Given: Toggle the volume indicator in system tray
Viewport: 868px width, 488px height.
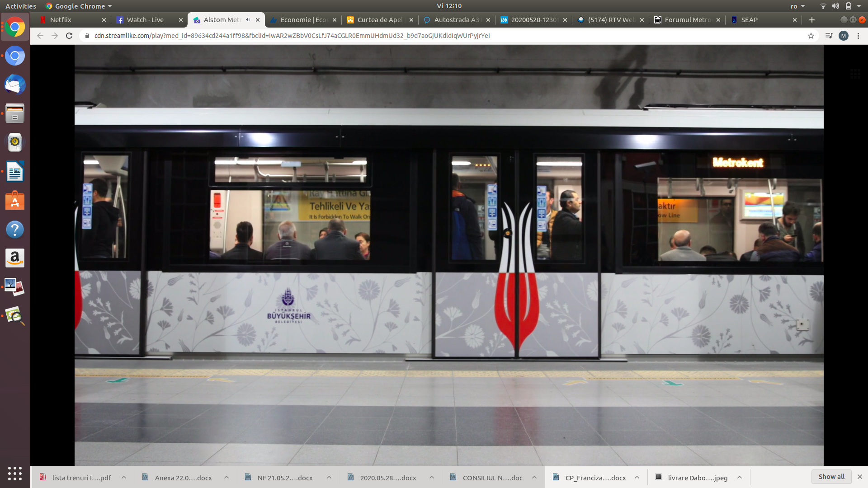Looking at the screenshot, I should (835, 6).
